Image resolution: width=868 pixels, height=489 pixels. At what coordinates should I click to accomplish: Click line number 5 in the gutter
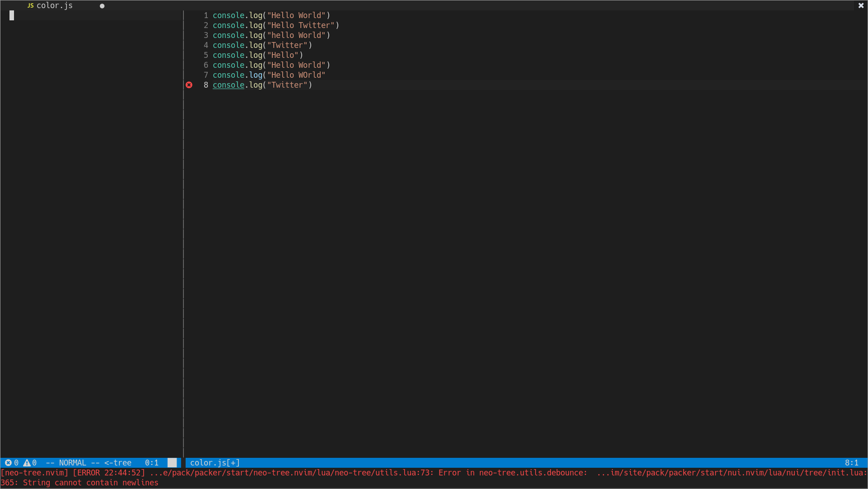point(206,55)
